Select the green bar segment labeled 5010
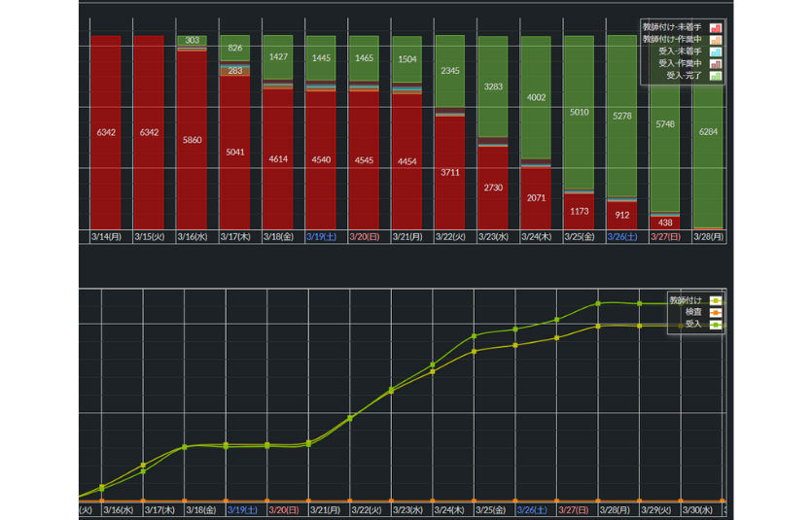Viewport: 812px width, 520px height. pyautogui.click(x=580, y=112)
